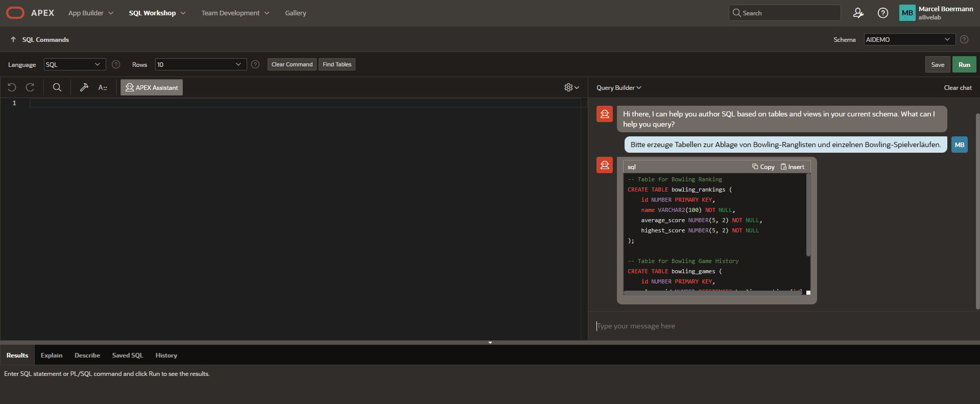Viewport: 980px width, 404px height.
Task: Click the assistant avatar beside SQL code reply
Action: click(605, 165)
